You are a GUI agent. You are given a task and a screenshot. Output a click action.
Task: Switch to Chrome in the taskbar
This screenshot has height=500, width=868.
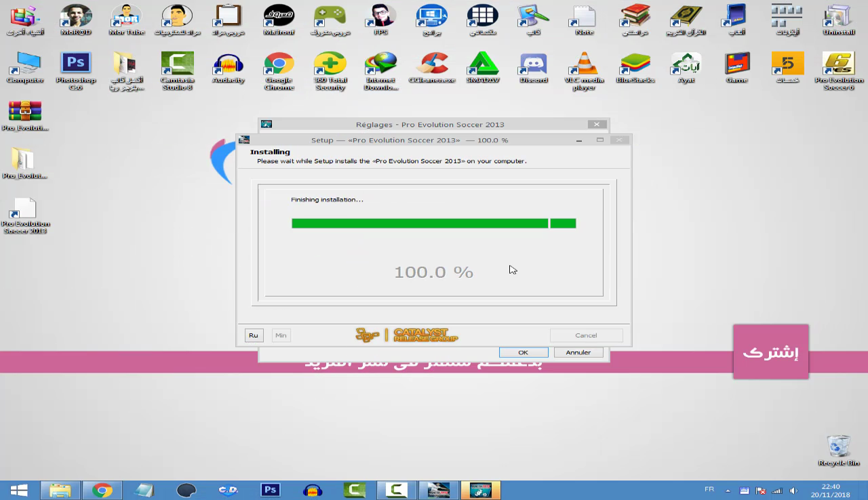[x=102, y=490]
